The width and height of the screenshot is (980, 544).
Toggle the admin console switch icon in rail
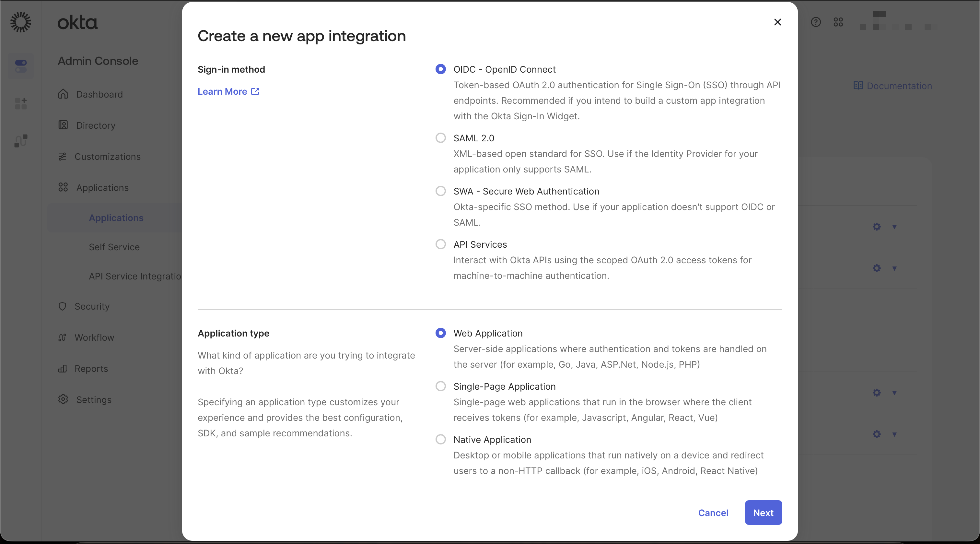pos(20,66)
